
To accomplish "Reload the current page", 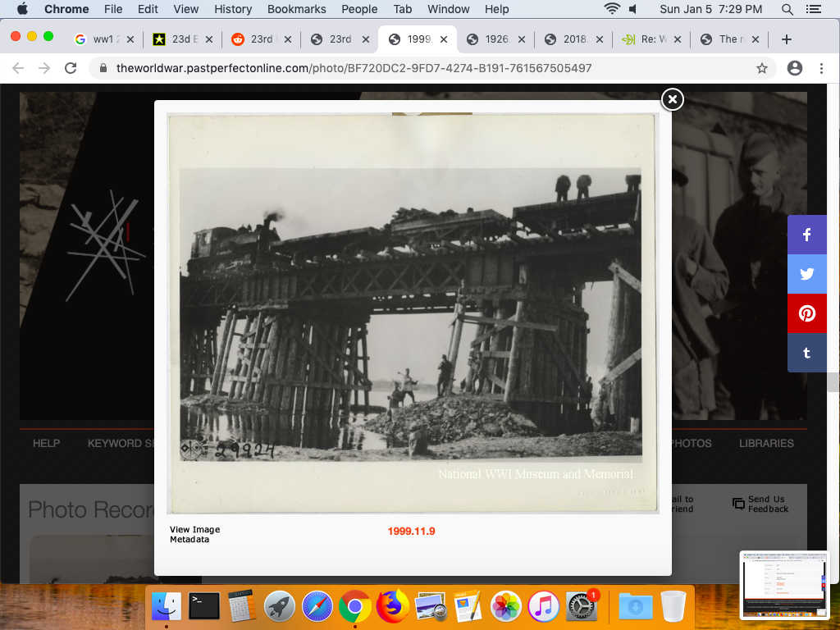I will click(x=71, y=68).
